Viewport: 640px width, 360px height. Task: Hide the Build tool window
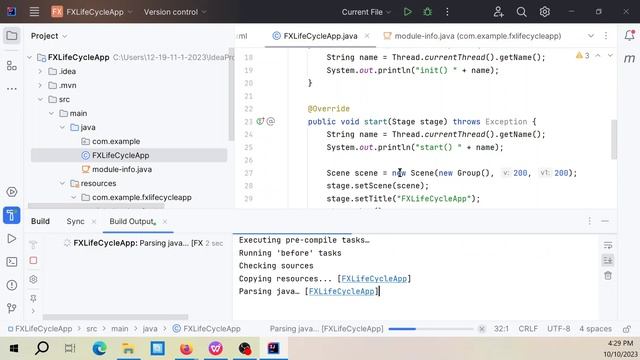605,221
